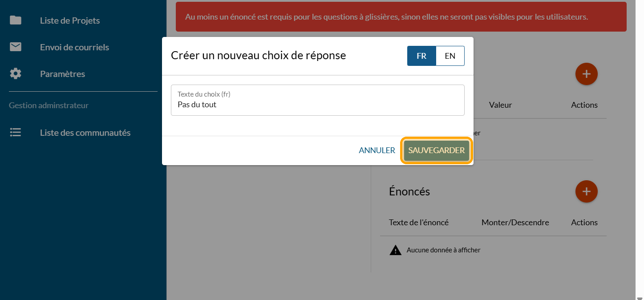644x300 pixels.
Task: Open Liste des communautés menu item
Action: click(85, 133)
